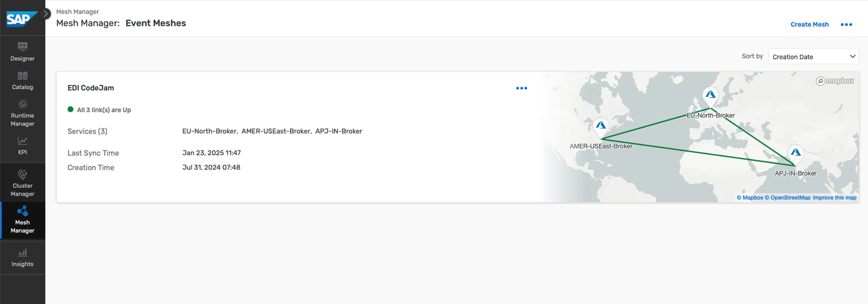Open Cluster Manager

22,183
